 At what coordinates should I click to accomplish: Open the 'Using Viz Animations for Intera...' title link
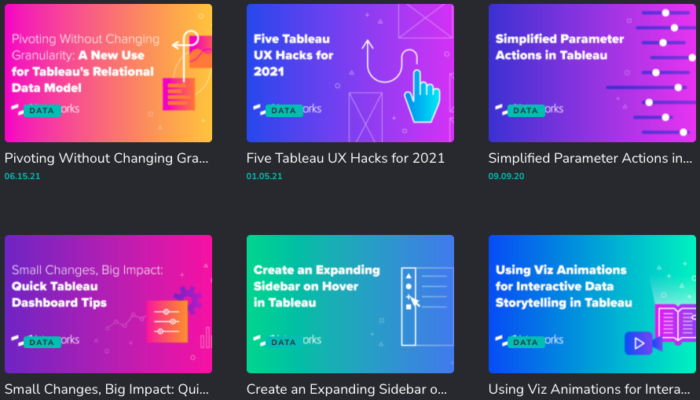tap(590, 389)
